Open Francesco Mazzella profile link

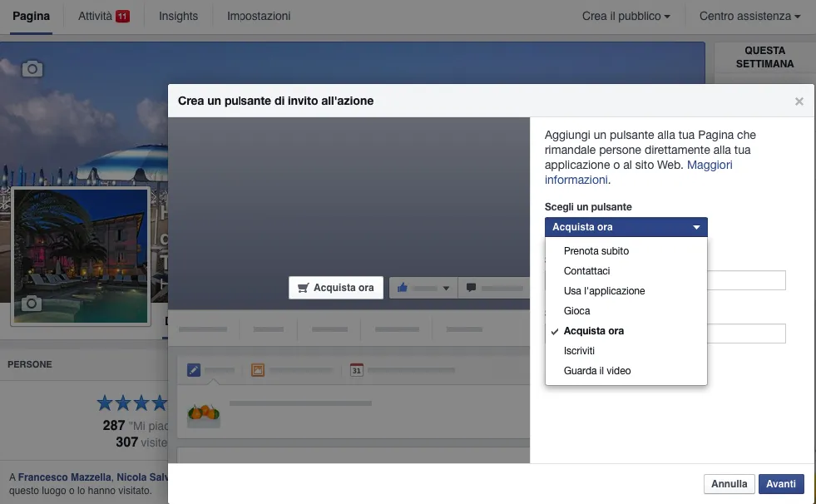[x=65, y=477]
